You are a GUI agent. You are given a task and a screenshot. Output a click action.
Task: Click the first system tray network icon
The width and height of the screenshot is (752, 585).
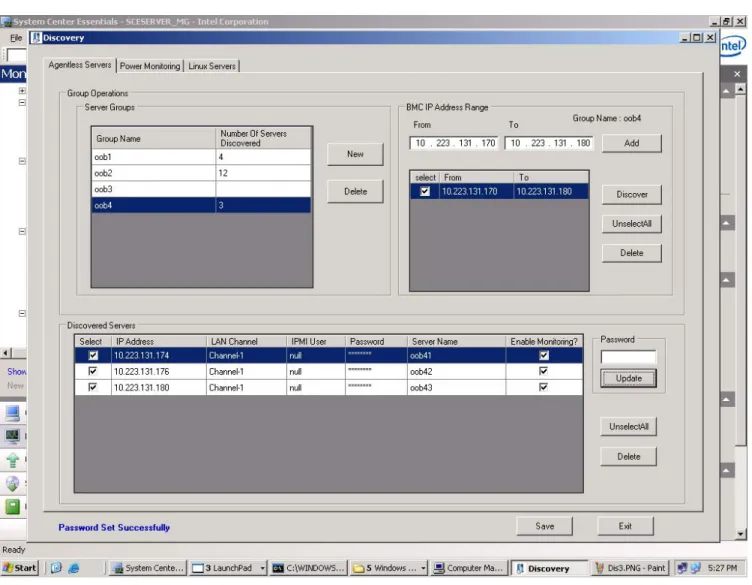682,568
